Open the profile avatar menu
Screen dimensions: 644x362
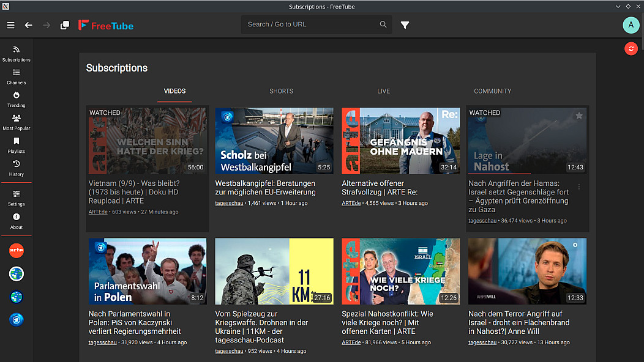coord(631,25)
